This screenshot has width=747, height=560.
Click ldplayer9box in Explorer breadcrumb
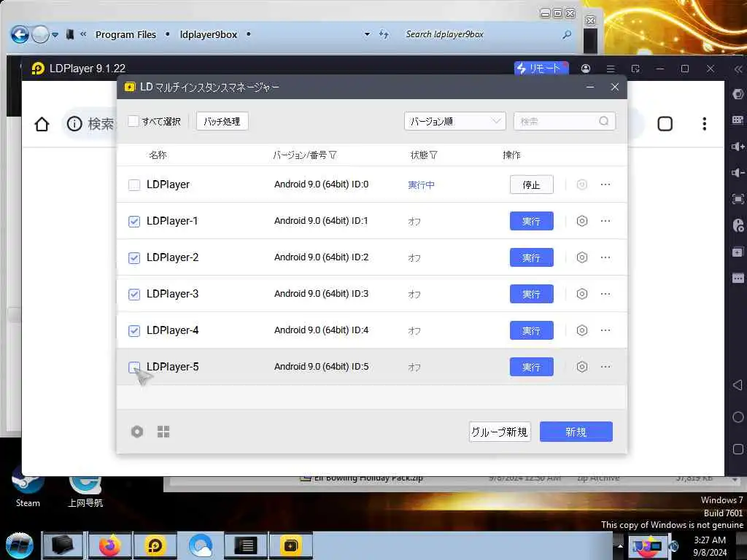[x=208, y=35]
